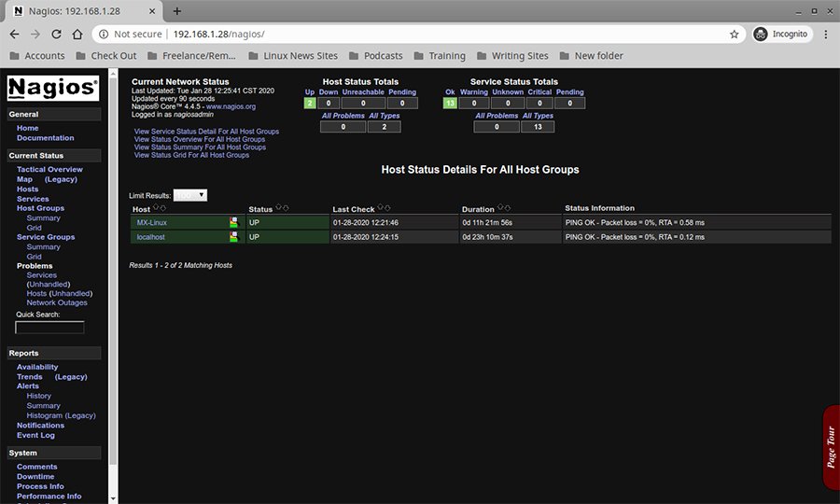Go forward in browser history
The height and width of the screenshot is (504, 840).
pos(35,34)
